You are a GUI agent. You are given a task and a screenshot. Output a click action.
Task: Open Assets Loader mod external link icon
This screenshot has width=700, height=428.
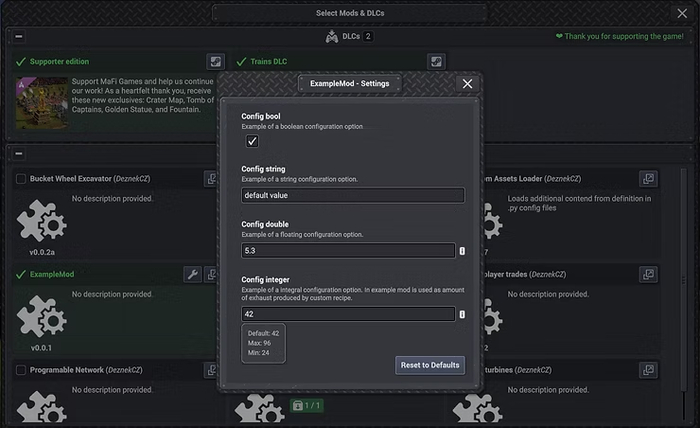[649, 179]
